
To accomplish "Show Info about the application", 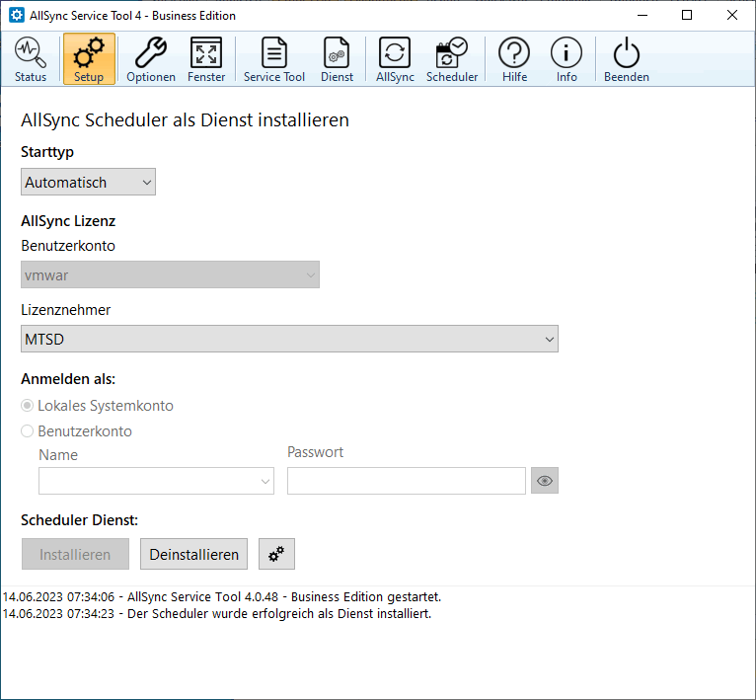I will [x=567, y=59].
